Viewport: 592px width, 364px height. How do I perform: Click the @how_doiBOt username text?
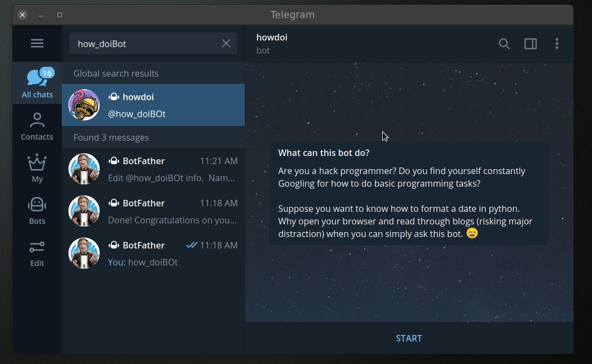[137, 114]
